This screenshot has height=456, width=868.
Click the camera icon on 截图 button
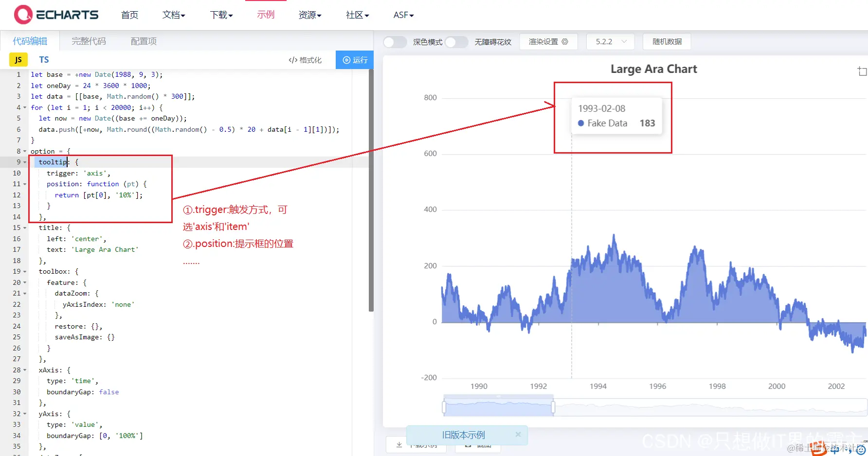468,445
